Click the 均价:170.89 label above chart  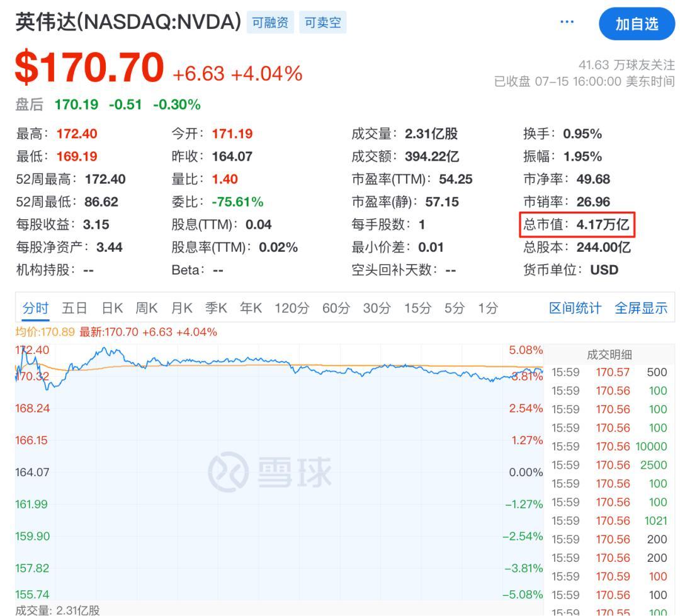45,333
